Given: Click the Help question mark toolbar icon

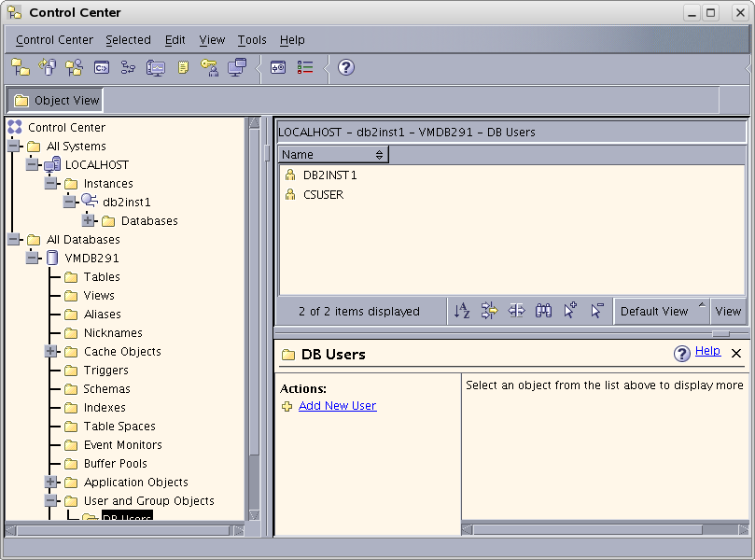Looking at the screenshot, I should tap(346, 67).
